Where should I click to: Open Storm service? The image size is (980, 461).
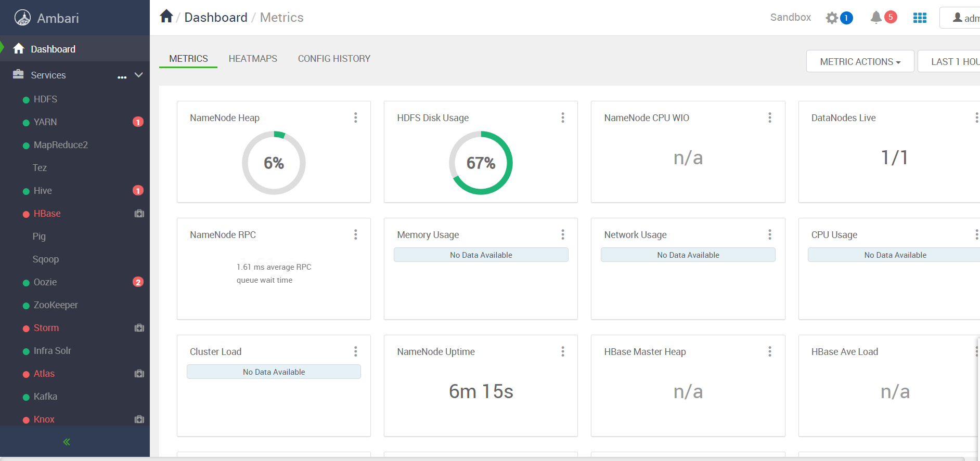coord(46,328)
